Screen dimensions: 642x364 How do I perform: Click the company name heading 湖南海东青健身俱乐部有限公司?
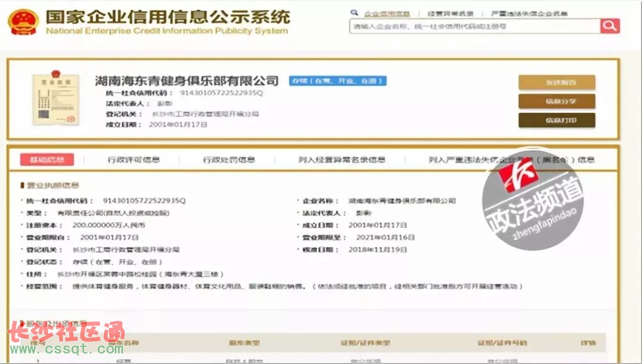187,81
